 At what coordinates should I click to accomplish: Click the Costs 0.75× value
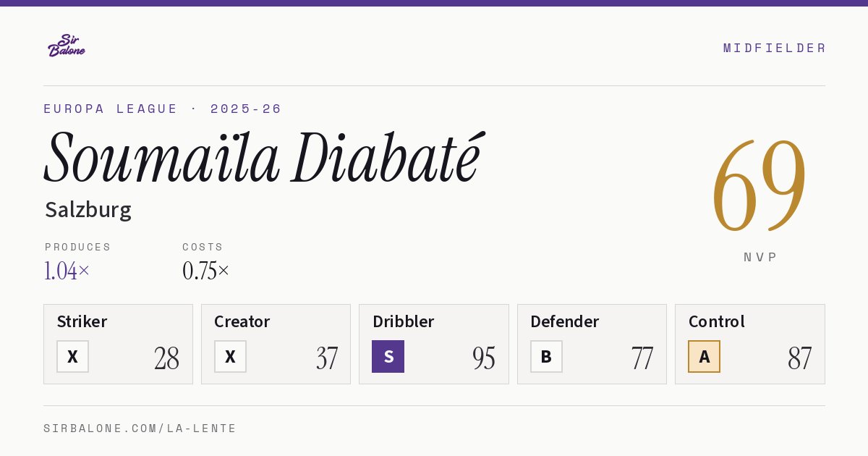pyautogui.click(x=205, y=271)
